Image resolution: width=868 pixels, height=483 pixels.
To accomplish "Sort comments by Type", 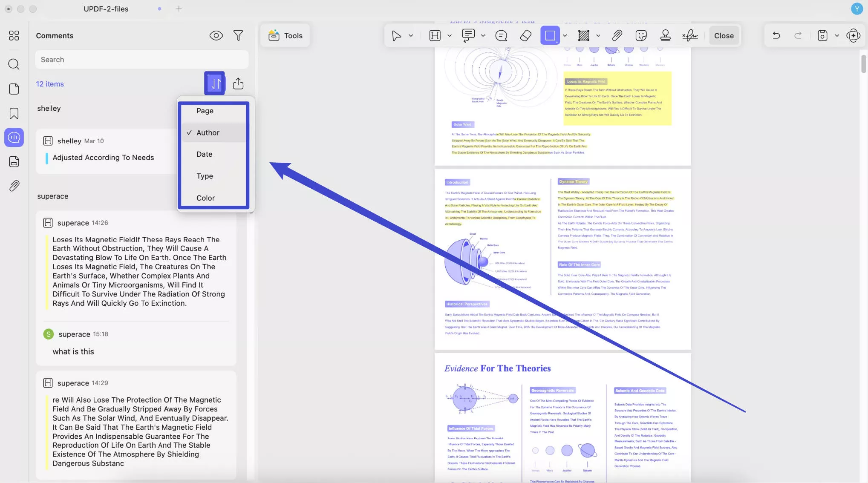I will (213, 176).
